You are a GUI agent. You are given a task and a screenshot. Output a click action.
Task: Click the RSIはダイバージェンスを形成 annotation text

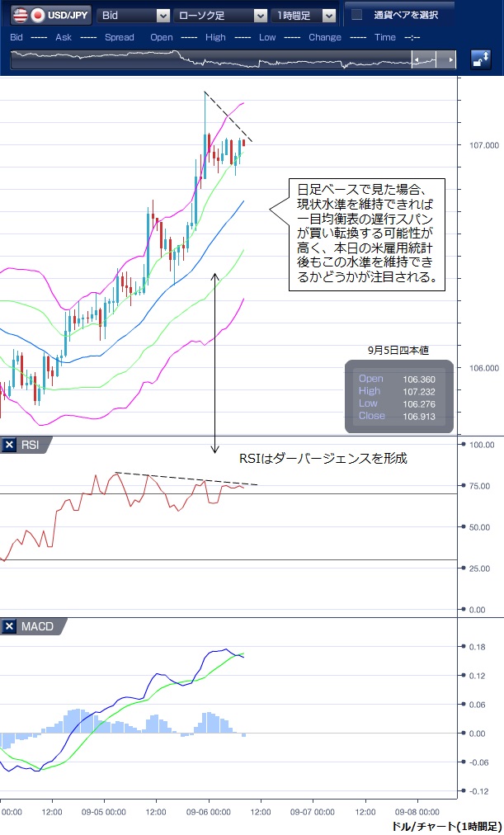[x=323, y=458]
